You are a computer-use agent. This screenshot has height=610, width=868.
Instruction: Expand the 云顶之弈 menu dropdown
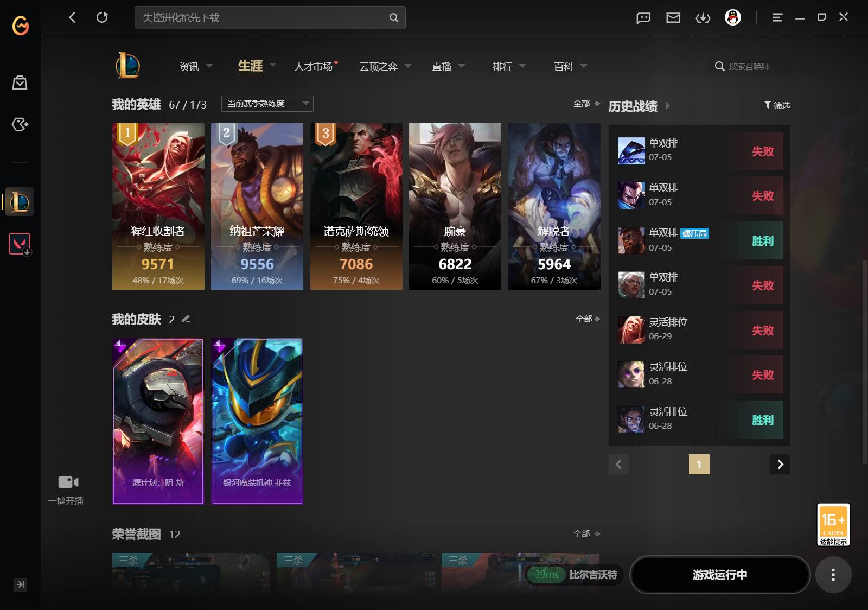[x=408, y=66]
